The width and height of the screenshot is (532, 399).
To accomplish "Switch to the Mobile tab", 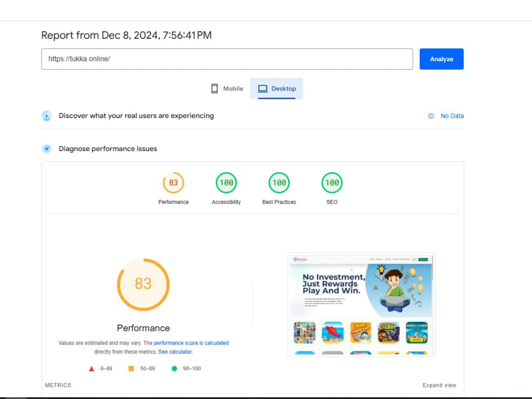I will click(x=227, y=88).
